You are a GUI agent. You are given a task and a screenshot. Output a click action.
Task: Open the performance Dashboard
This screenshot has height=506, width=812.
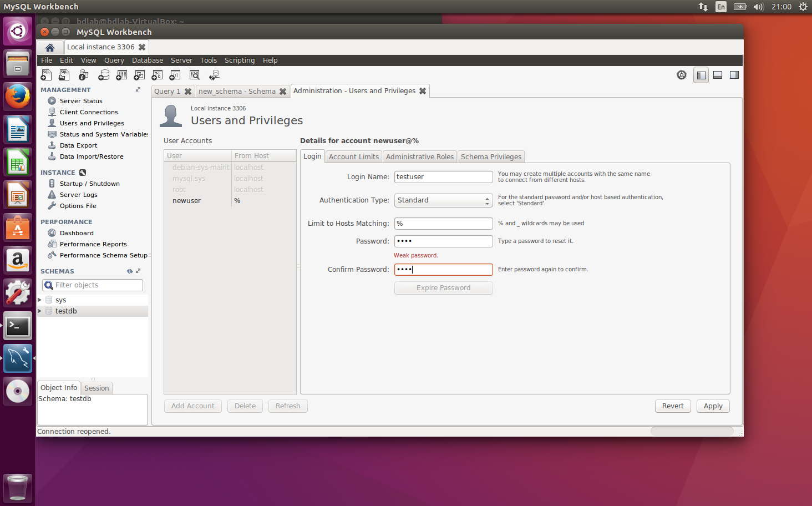[x=77, y=233]
